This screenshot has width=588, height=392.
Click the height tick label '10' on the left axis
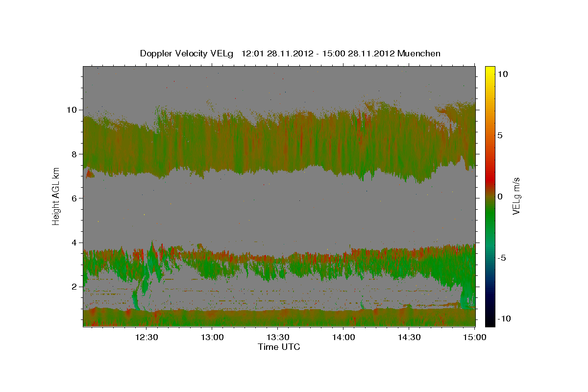73,110
